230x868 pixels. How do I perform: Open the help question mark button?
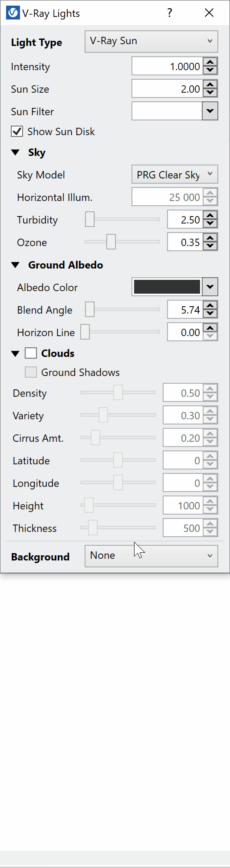point(170,13)
